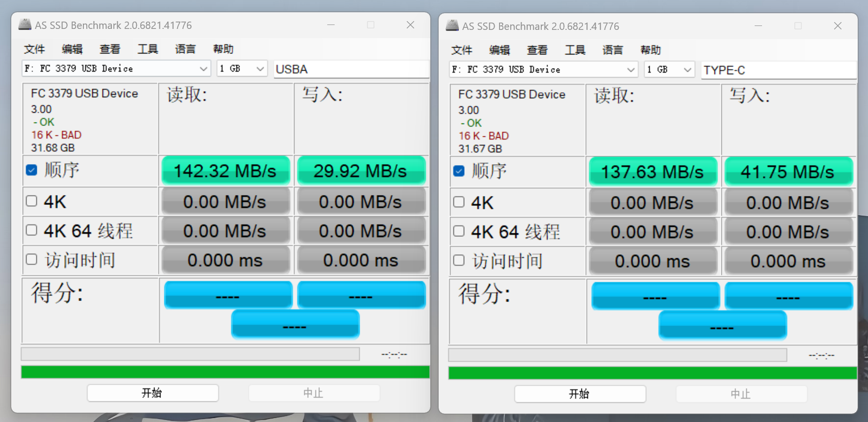
Task: Open the 帮助 menu in the USBA window
Action: pyautogui.click(x=223, y=49)
